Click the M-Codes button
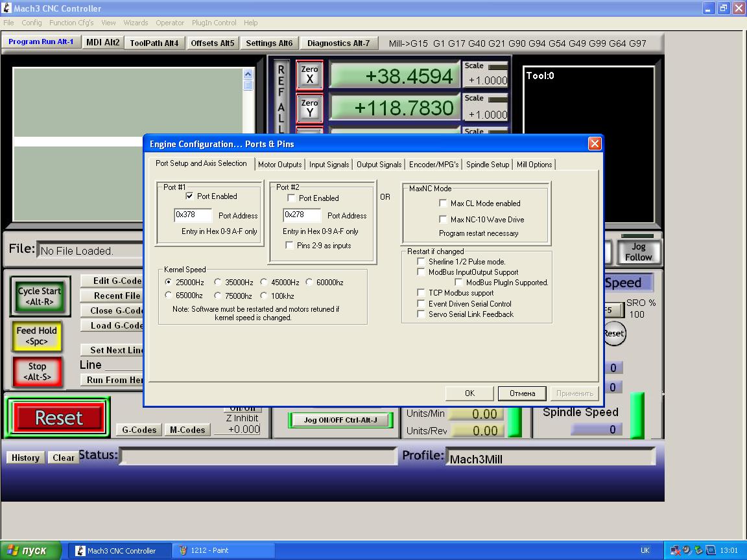This screenshot has height=560, width=747. (x=187, y=430)
